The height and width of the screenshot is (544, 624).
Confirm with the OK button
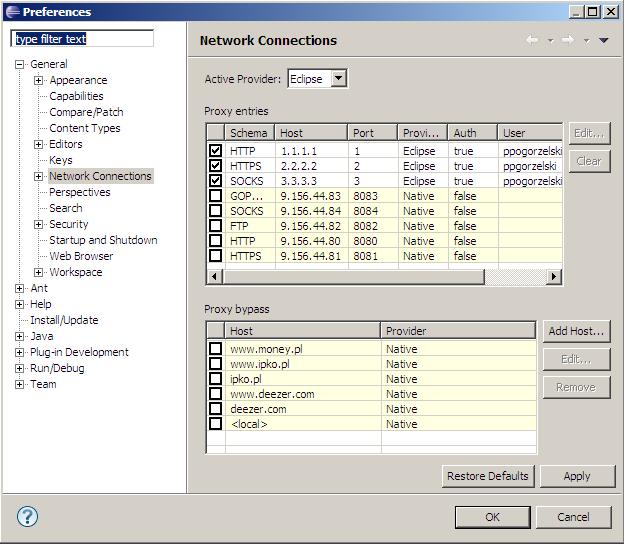pyautogui.click(x=493, y=517)
